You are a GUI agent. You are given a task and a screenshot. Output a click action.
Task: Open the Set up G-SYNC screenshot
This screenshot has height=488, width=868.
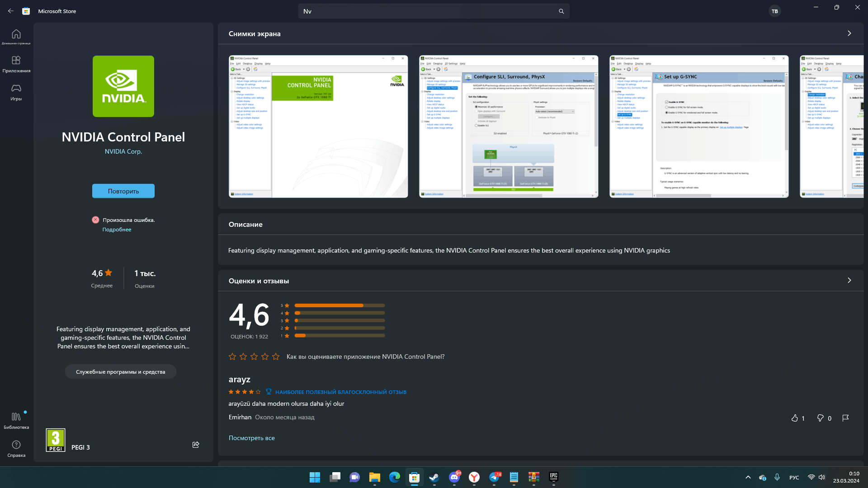699,127
